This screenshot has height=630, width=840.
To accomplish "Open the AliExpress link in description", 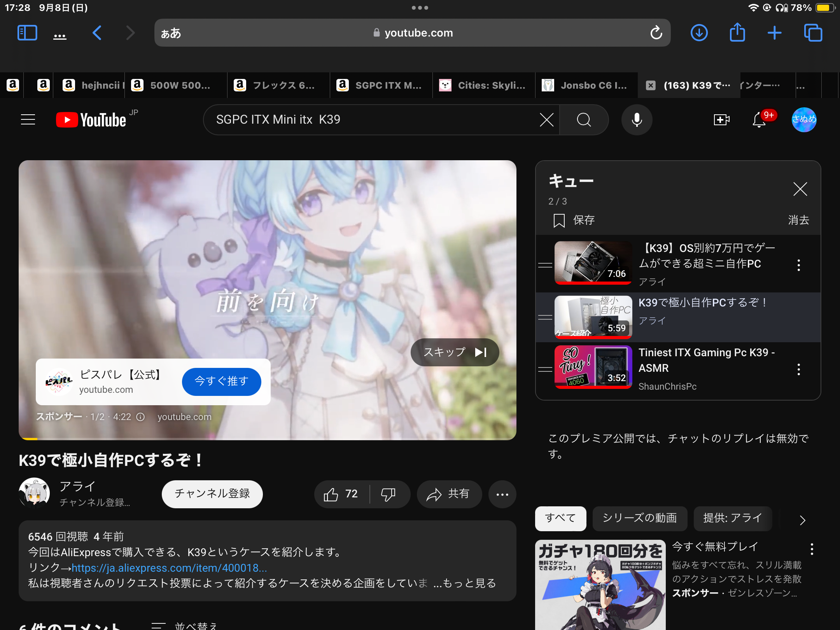I will (169, 568).
